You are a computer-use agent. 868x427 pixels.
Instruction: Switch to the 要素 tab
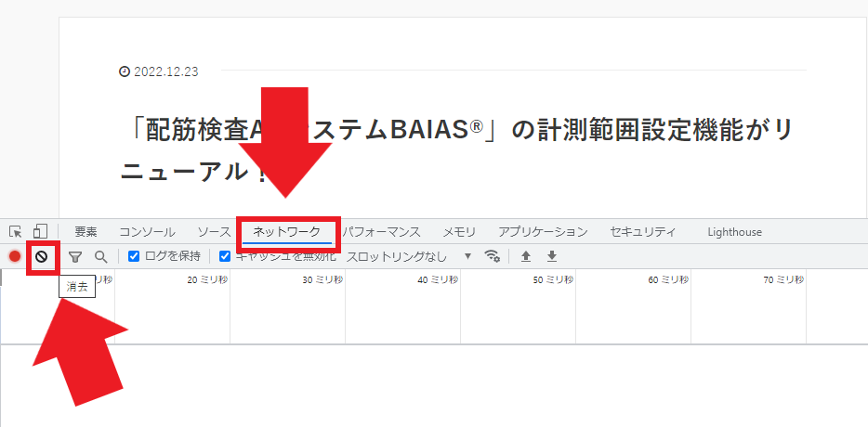pyautogui.click(x=85, y=232)
